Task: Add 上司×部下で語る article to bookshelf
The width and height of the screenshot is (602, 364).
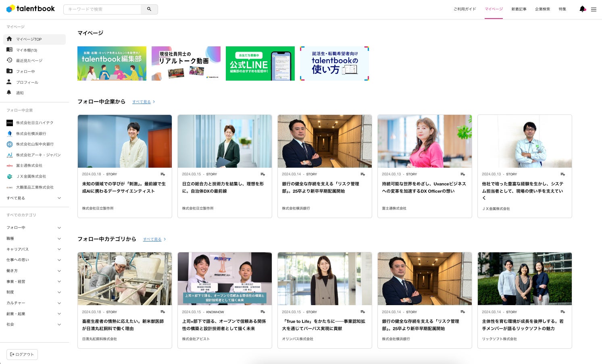Action: pyautogui.click(x=263, y=312)
